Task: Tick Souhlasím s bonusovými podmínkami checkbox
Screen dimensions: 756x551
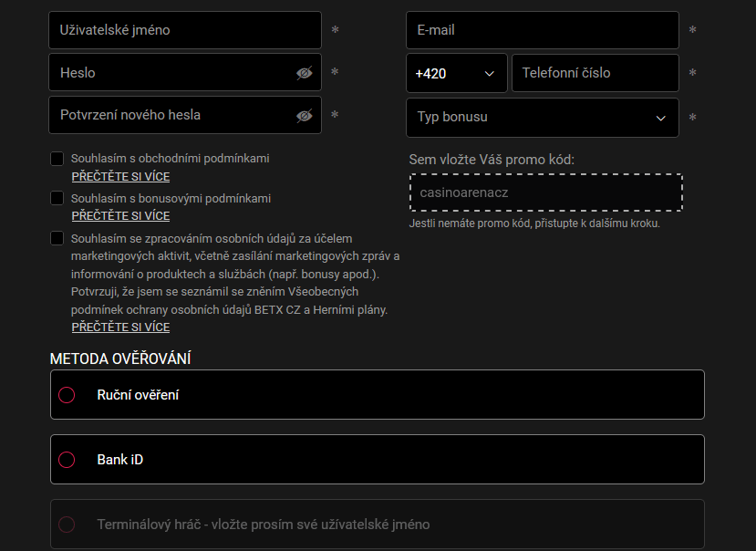Action: click(57, 198)
